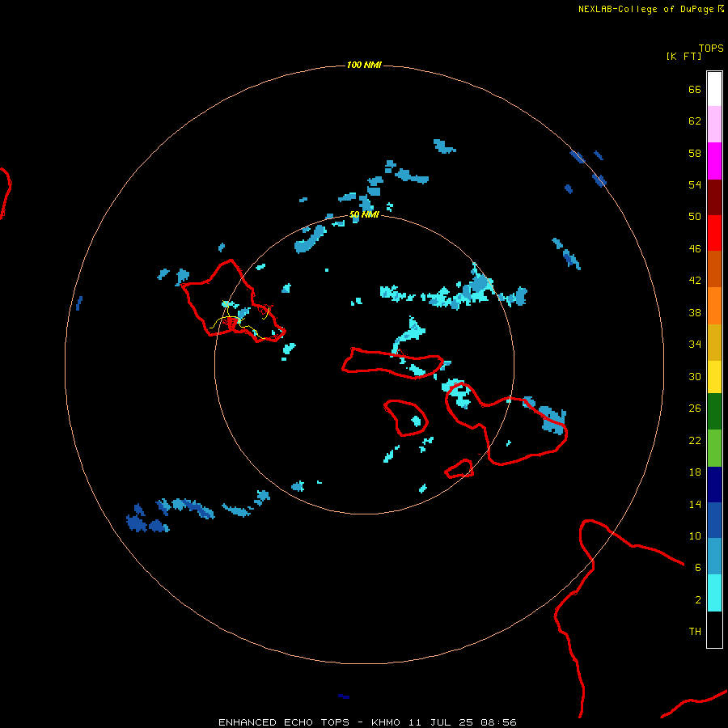Image resolution: width=728 pixels, height=728 pixels.
Task: Click the legend value label 18
Action: point(695,472)
